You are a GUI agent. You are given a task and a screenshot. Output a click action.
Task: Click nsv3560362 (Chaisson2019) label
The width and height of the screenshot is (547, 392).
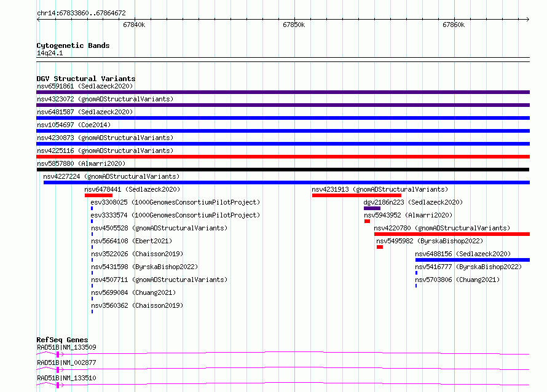click(137, 305)
